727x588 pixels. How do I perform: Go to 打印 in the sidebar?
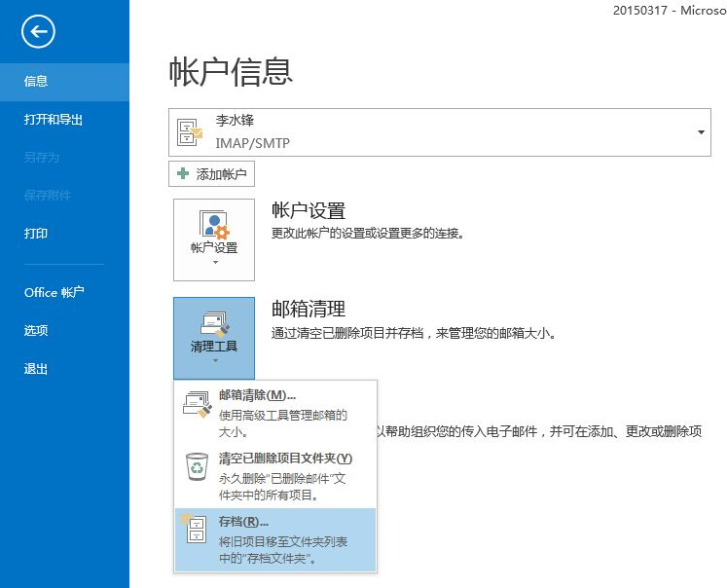pos(37,234)
